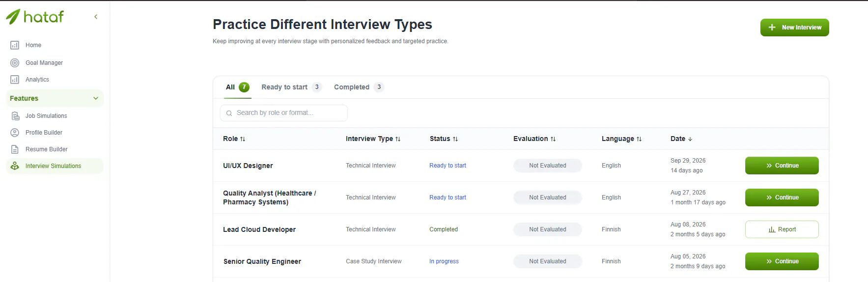Open the Home page
The width and height of the screenshot is (868, 282).
pyautogui.click(x=33, y=45)
